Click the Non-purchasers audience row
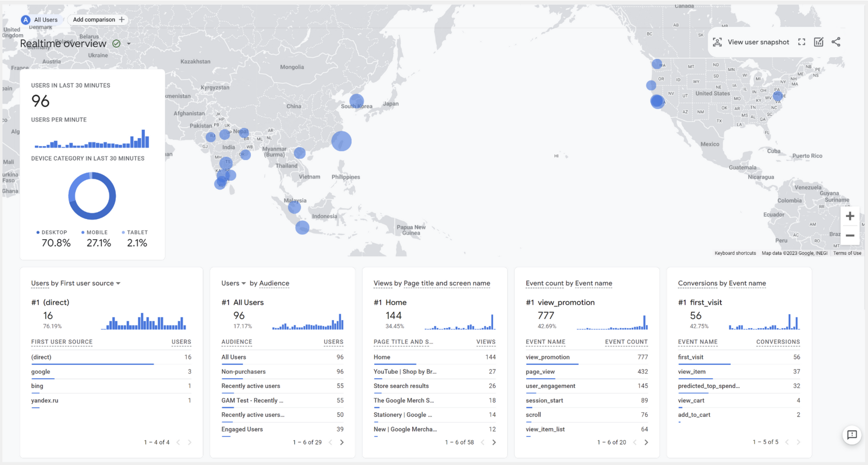This screenshot has width=868, height=465. [x=283, y=372]
